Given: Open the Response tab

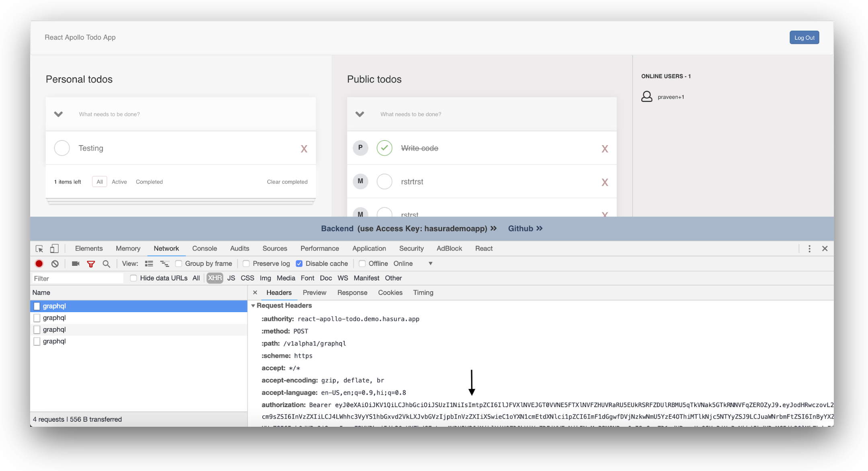Looking at the screenshot, I should pyautogui.click(x=352, y=292).
